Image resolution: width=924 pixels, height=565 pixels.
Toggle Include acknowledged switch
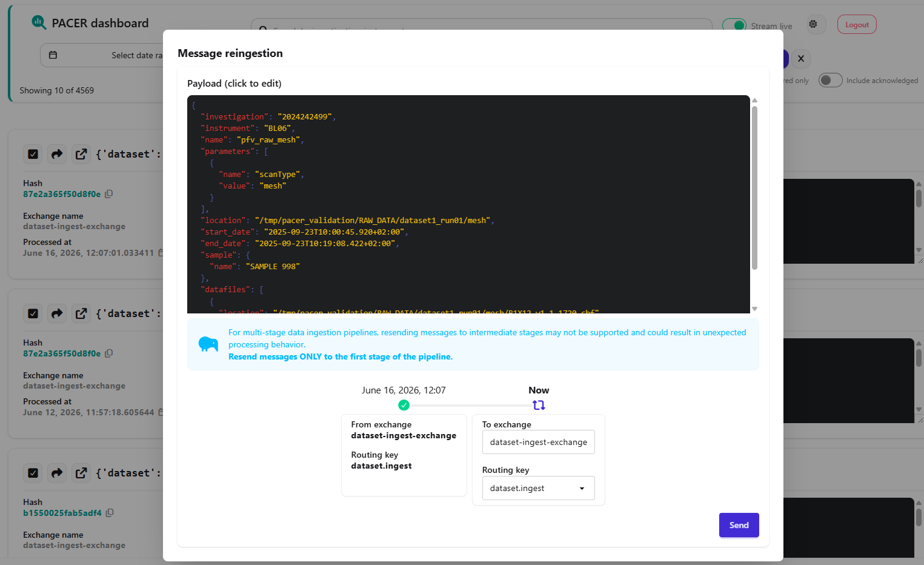[x=831, y=80]
